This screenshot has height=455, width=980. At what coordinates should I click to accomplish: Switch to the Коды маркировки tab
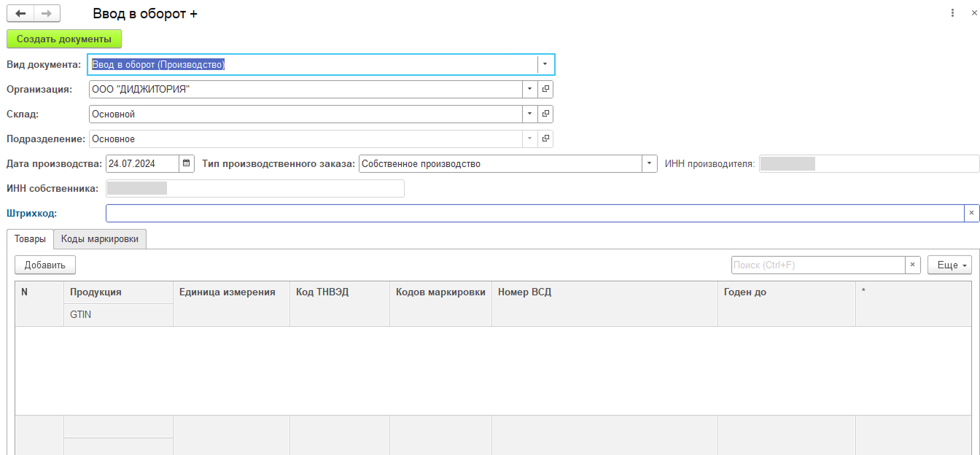(100, 238)
